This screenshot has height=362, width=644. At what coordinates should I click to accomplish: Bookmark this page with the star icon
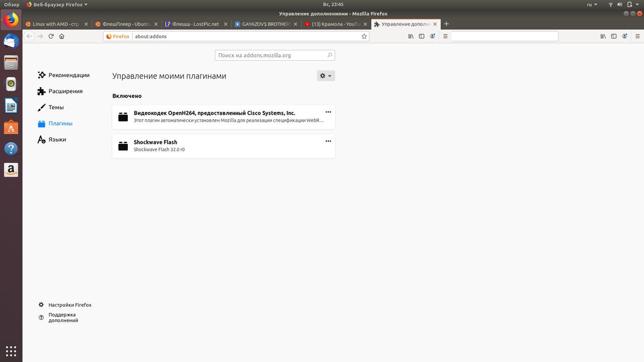[x=364, y=36]
